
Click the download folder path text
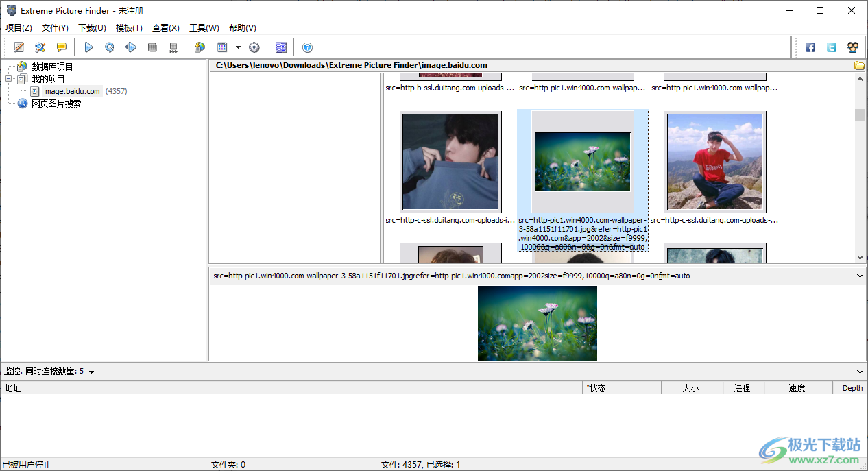point(352,66)
